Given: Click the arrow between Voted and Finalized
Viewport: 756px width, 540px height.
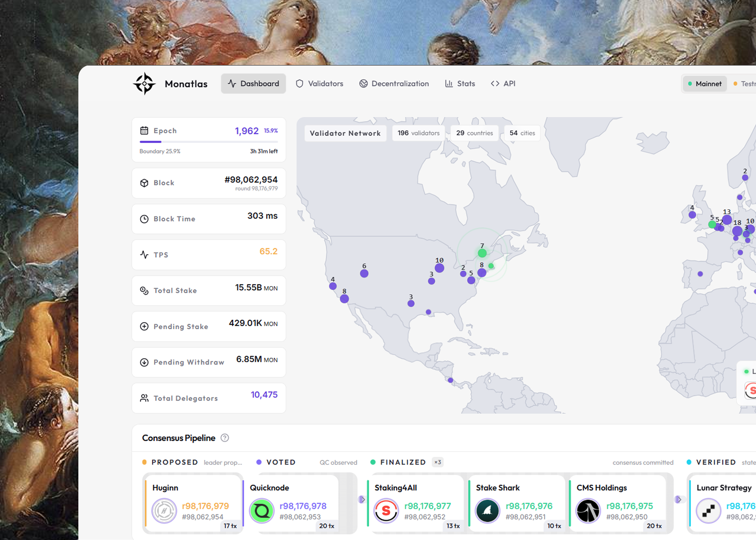Looking at the screenshot, I should tap(362, 500).
